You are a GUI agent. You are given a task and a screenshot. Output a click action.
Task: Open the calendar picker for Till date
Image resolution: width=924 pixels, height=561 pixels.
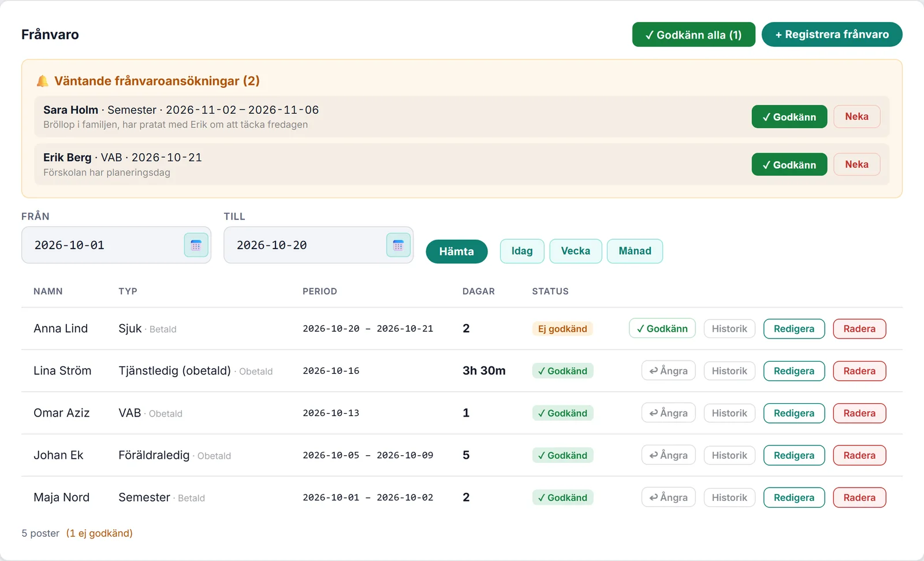pos(398,245)
